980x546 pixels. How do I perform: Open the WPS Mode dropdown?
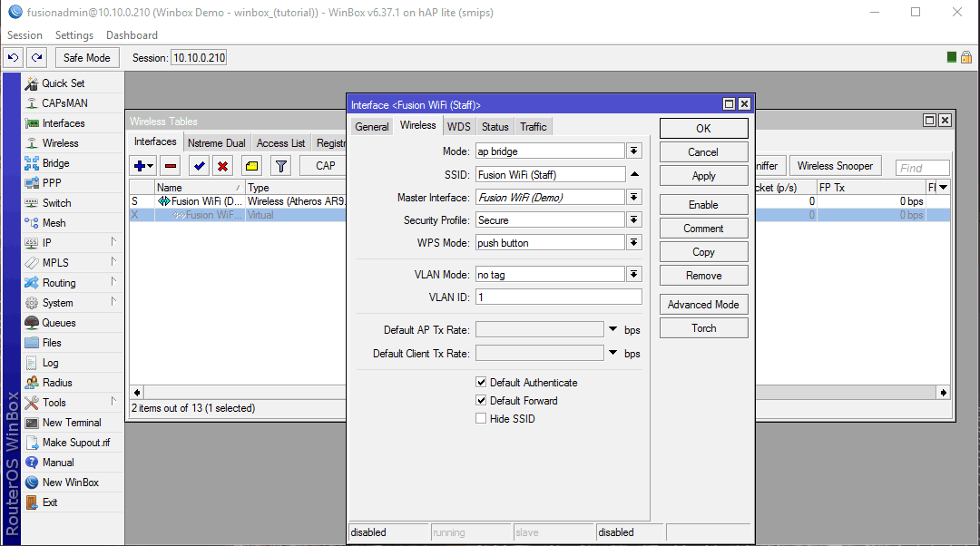pyautogui.click(x=633, y=242)
